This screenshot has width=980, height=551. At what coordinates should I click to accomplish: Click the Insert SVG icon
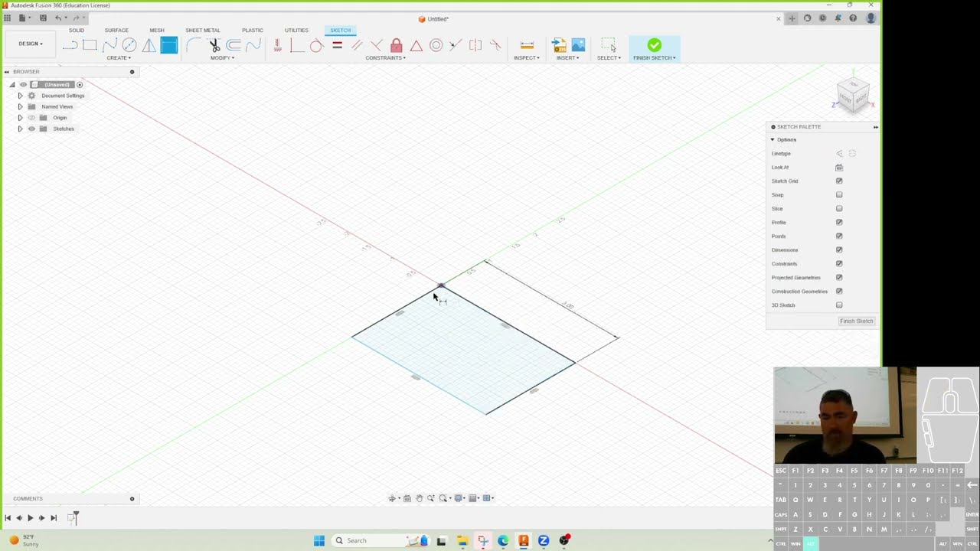coord(559,45)
